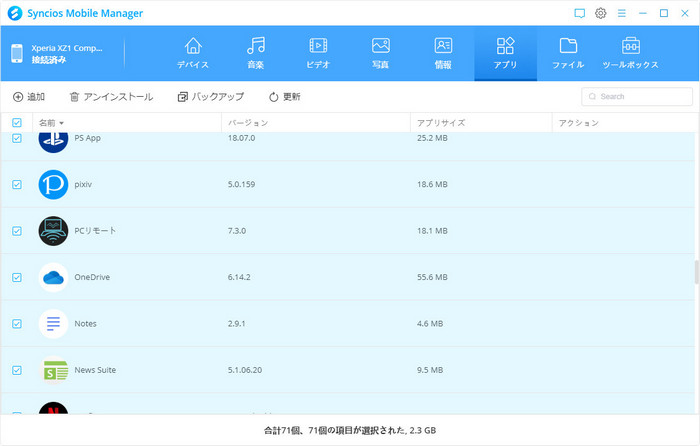The height and width of the screenshot is (446, 700).
Task: Click the Apps (アプリ) tab
Action: pos(505,53)
